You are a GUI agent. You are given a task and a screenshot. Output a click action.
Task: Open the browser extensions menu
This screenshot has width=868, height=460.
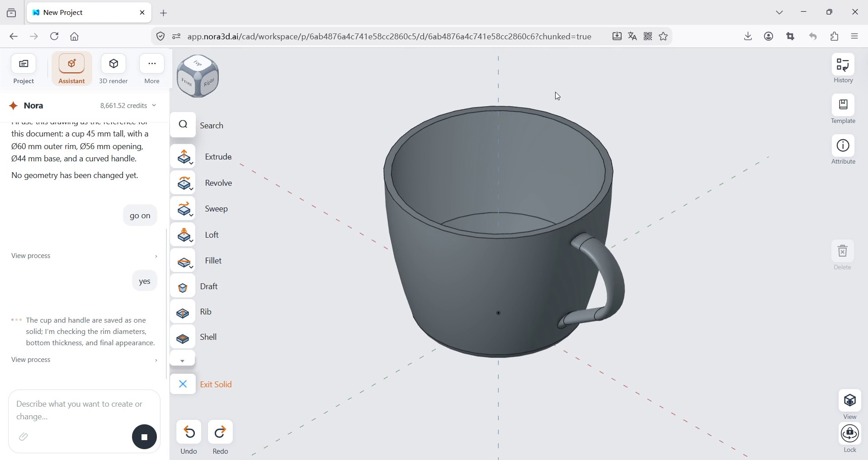coord(835,37)
